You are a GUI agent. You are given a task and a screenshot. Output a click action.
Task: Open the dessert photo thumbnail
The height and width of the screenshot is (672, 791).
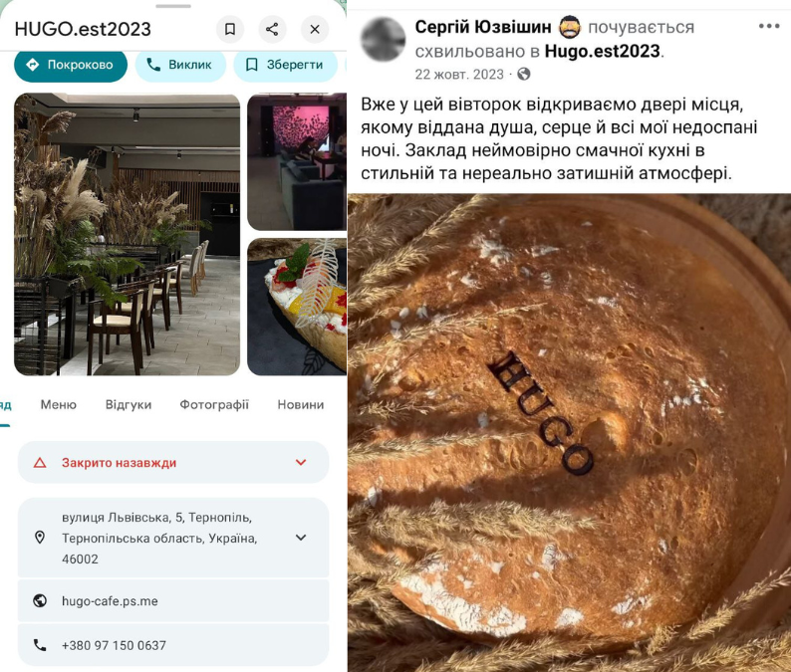[297, 307]
